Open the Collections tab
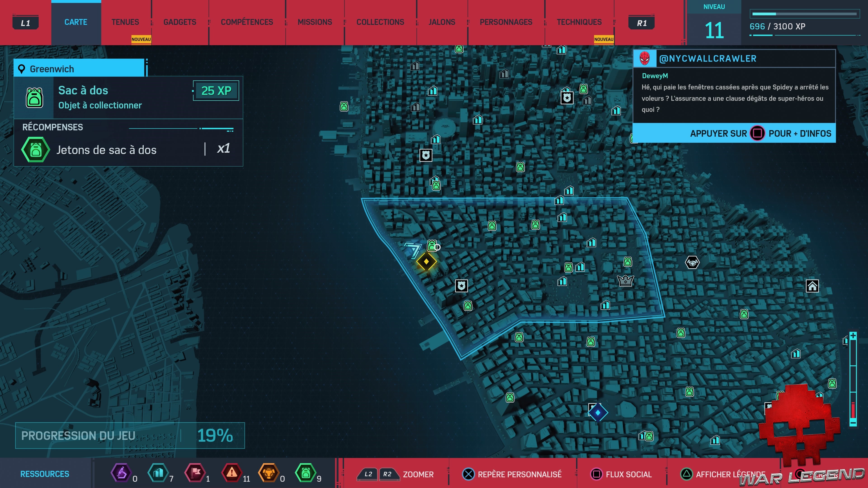 (380, 22)
